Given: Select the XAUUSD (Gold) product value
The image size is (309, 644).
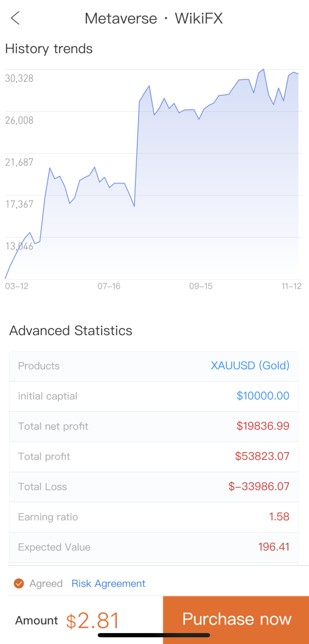Looking at the screenshot, I should coord(250,366).
